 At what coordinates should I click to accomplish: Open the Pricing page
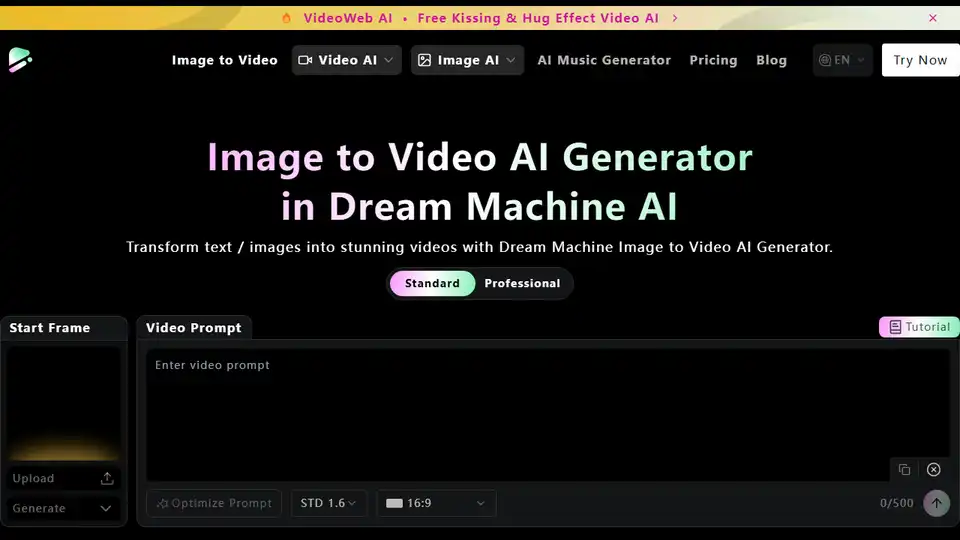[x=713, y=60]
